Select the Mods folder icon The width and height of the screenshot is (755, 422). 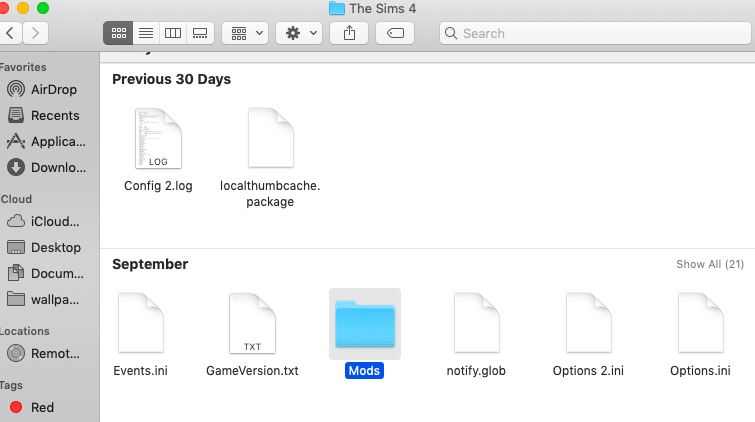pyautogui.click(x=365, y=324)
